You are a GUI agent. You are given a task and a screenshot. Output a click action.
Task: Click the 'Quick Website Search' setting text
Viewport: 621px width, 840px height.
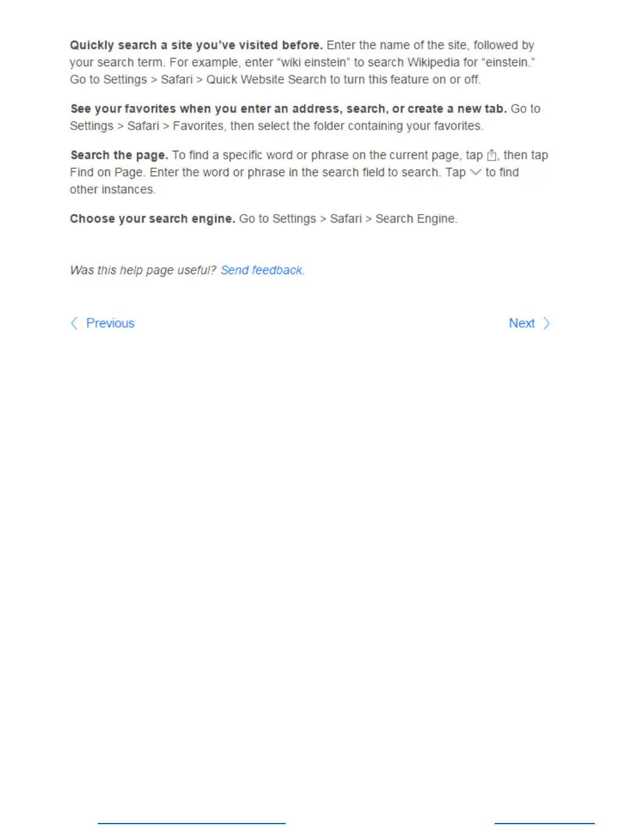(x=266, y=80)
